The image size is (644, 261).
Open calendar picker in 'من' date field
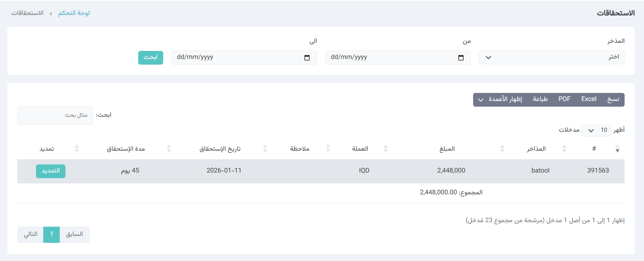coord(461,58)
